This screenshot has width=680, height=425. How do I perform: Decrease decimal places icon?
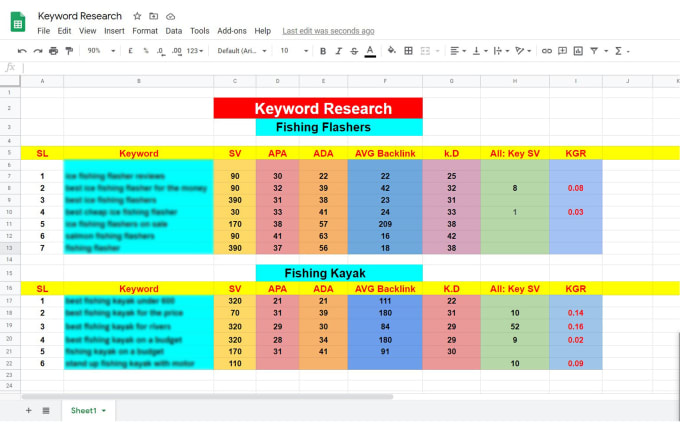pos(160,51)
